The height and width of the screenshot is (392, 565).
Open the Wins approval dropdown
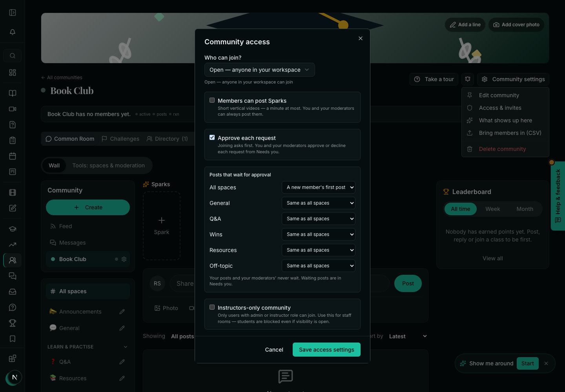point(319,234)
